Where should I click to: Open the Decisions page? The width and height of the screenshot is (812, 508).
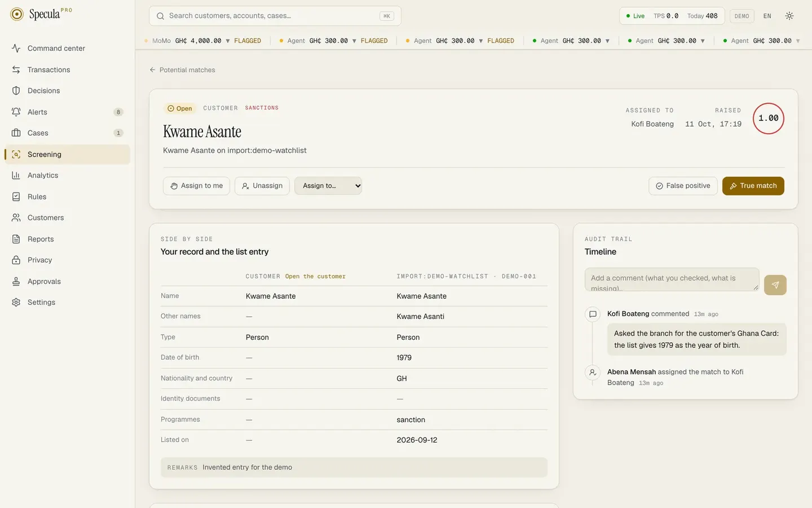pos(67,91)
